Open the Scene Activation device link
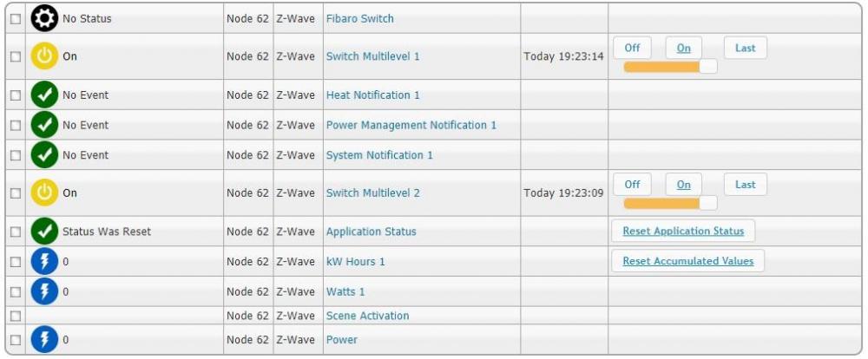 tap(367, 316)
